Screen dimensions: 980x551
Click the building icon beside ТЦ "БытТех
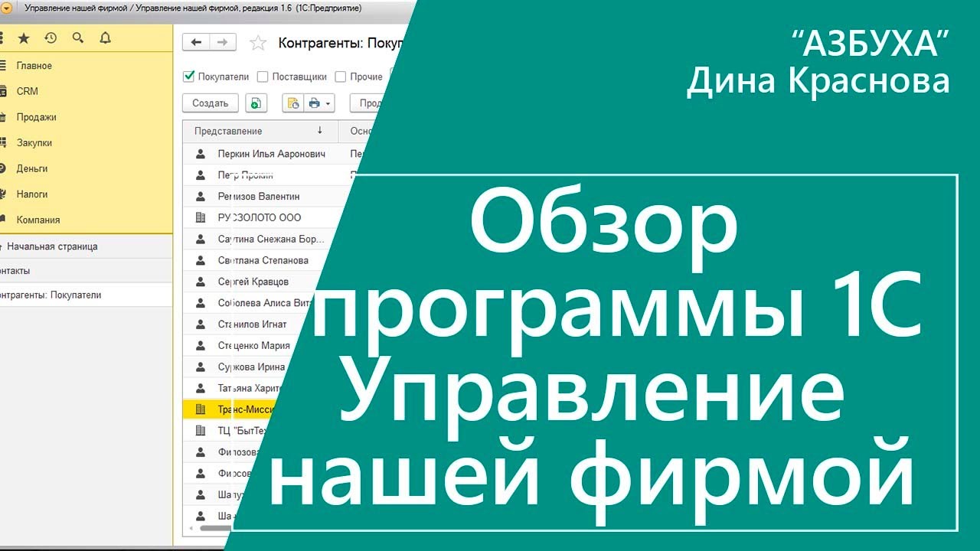[x=201, y=431]
